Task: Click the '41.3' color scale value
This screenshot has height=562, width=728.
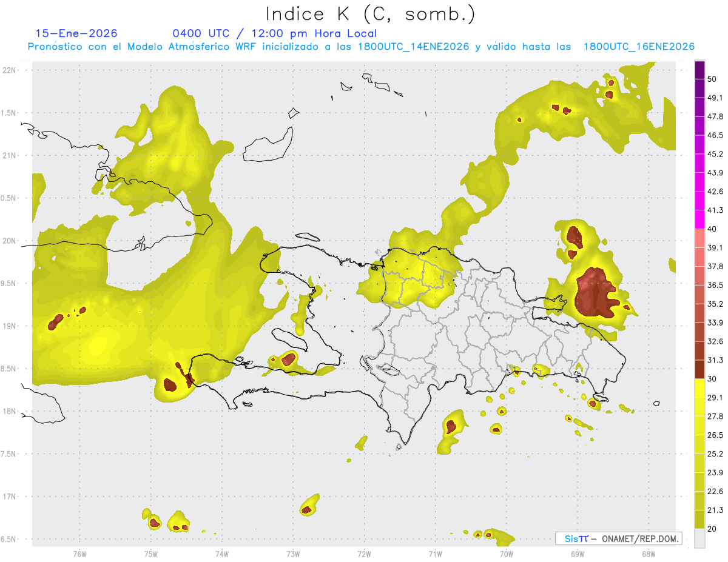Action: click(715, 210)
